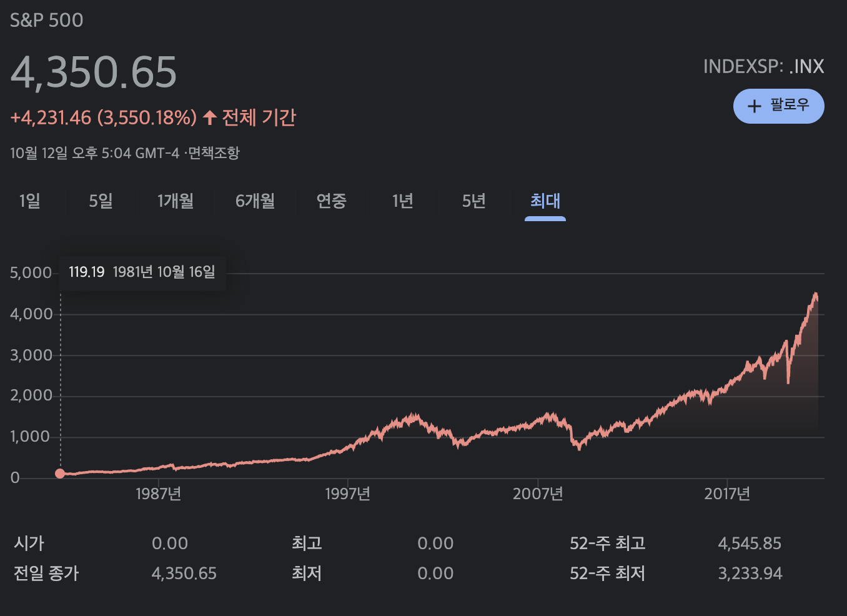Click the 전일 종가 label
This screenshot has width=847, height=616.
46,574
